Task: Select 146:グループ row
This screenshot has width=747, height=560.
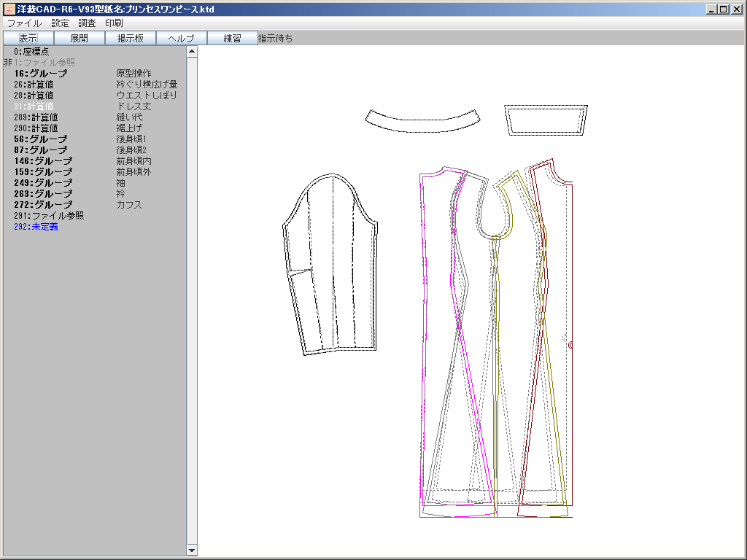Action: click(x=95, y=161)
